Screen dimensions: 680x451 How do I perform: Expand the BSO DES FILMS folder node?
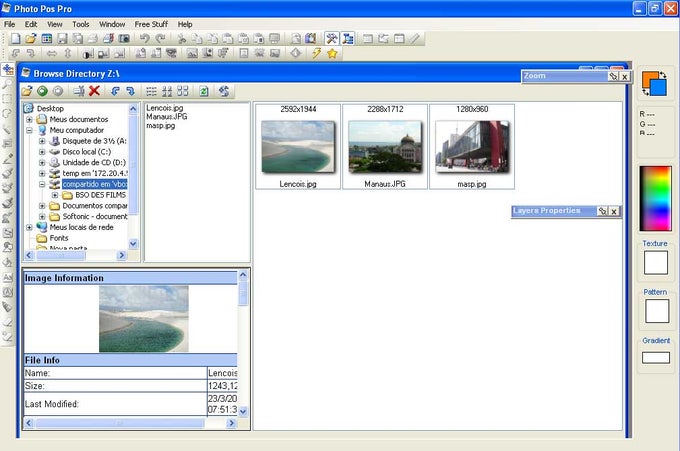55,195
